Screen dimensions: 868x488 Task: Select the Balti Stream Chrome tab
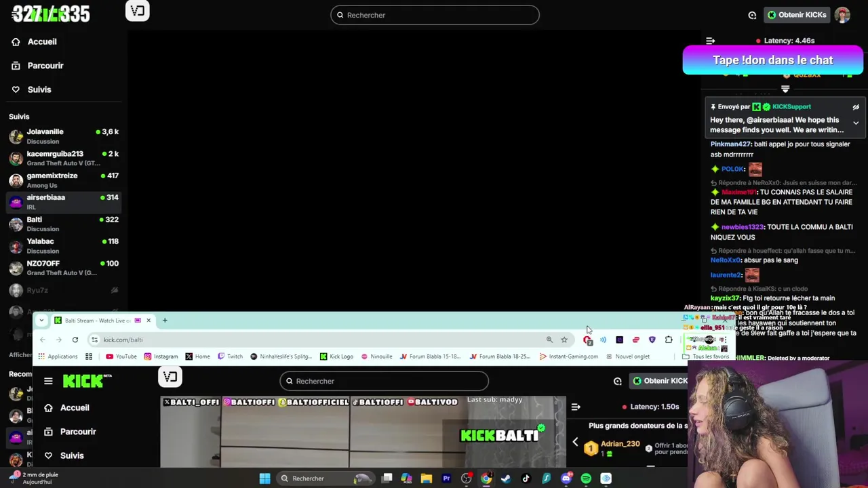click(x=103, y=321)
